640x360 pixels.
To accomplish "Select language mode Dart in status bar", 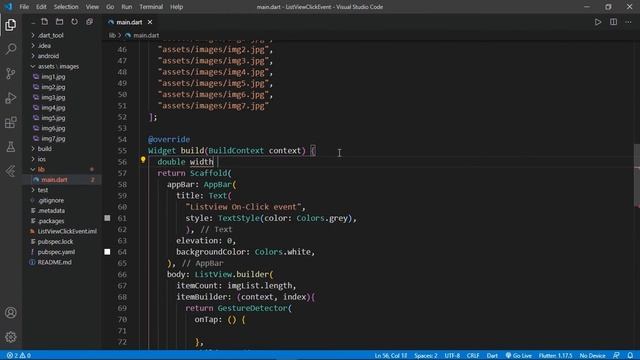I will coord(492,356).
